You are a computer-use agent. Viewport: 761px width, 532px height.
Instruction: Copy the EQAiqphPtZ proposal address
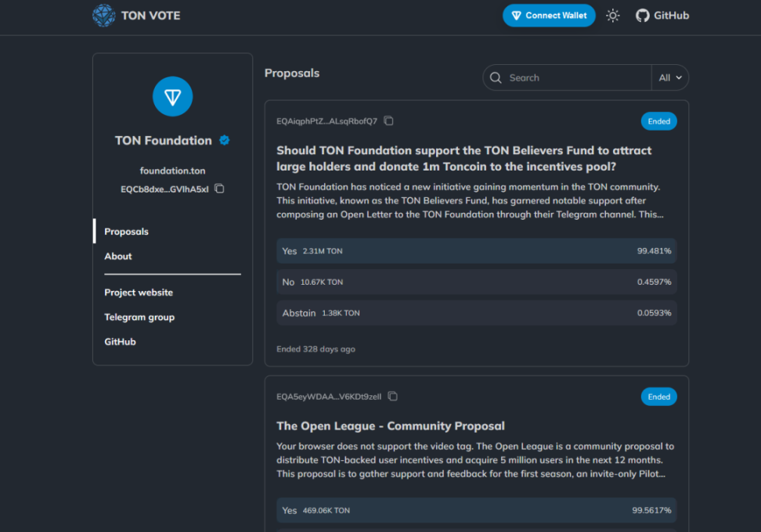tap(388, 121)
